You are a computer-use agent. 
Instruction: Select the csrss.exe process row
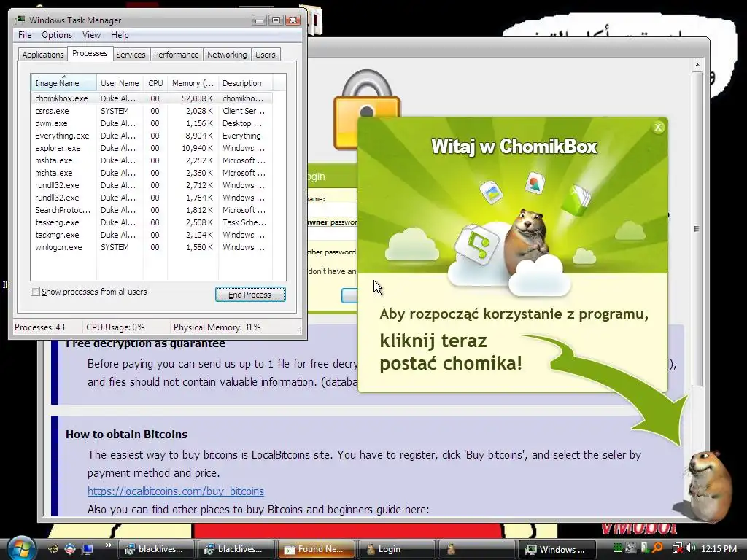point(152,111)
